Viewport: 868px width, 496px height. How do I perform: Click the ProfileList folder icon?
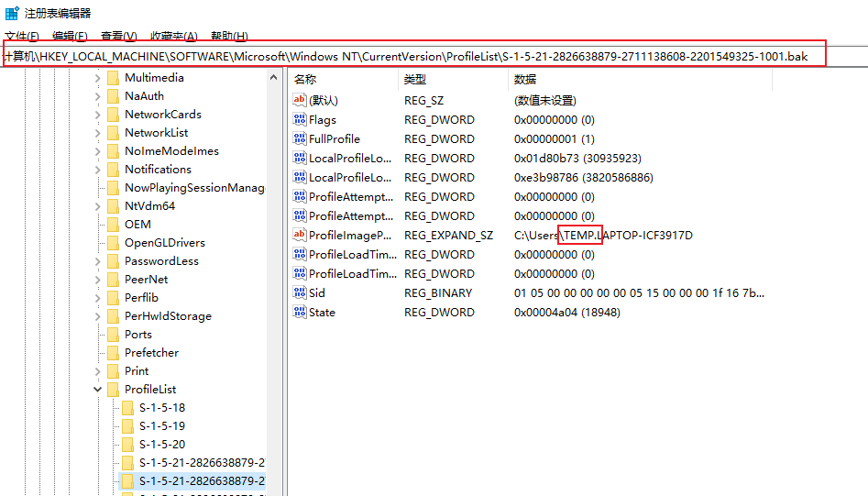(x=113, y=389)
